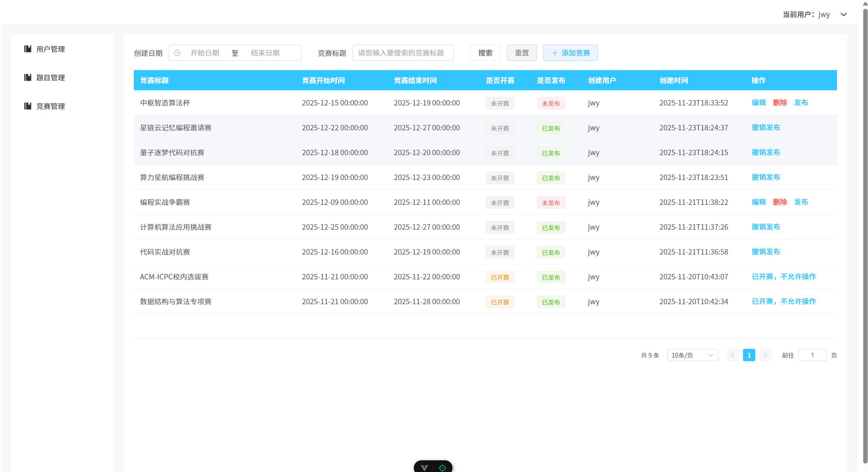Select page number 1 in pagination

tap(748, 355)
